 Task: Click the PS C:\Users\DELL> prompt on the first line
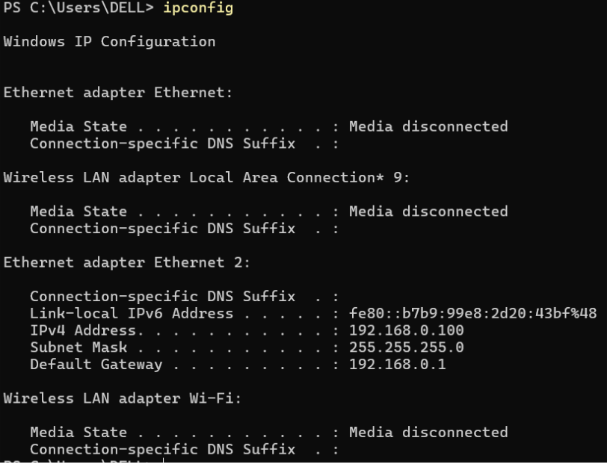click(x=78, y=9)
